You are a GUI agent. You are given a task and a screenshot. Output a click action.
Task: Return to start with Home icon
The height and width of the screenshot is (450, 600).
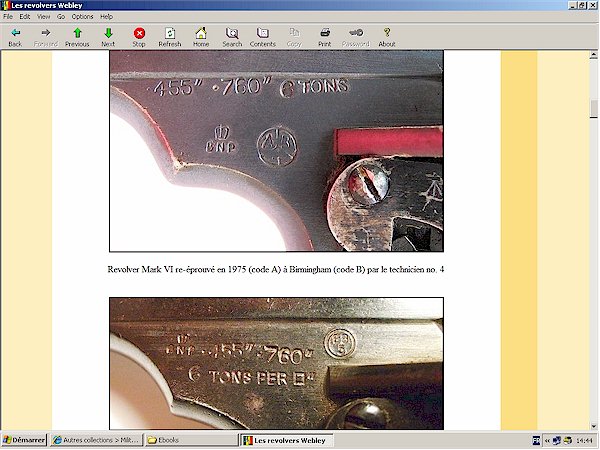[201, 33]
